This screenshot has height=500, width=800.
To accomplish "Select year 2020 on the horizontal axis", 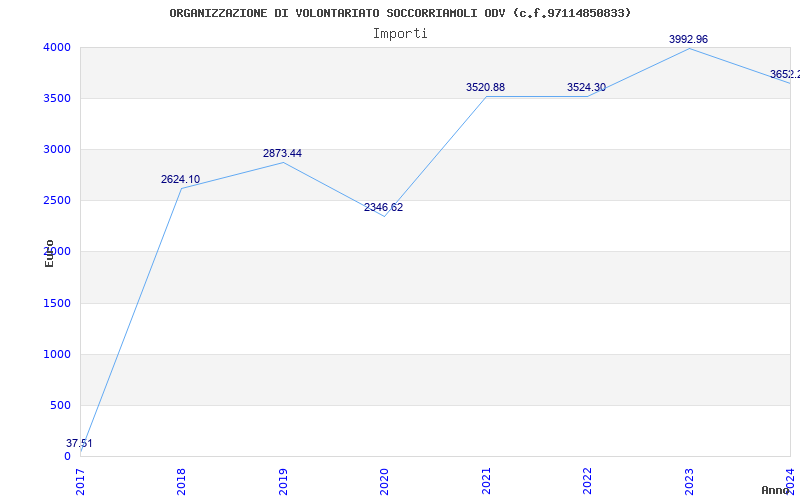I will click(385, 480).
